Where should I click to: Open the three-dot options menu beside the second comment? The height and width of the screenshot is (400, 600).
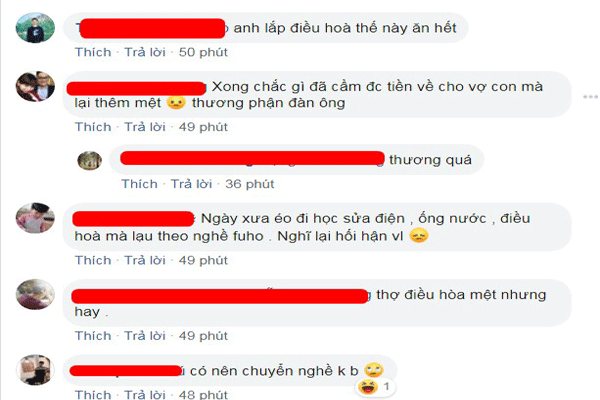coord(590,97)
